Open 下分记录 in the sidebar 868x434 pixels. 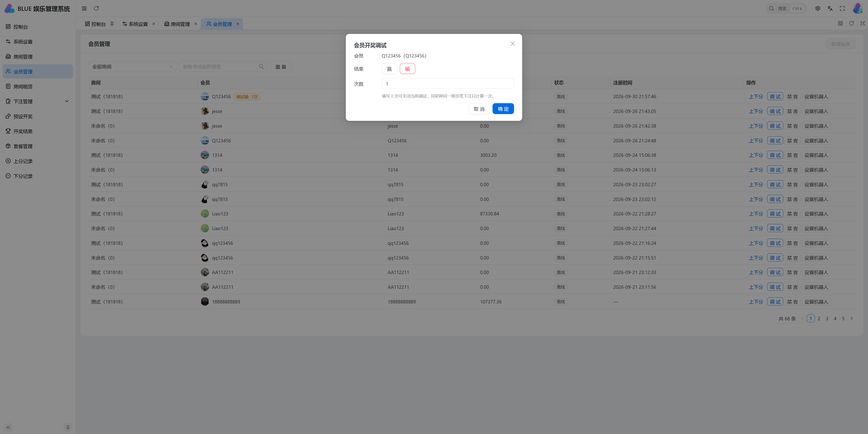[x=38, y=176]
